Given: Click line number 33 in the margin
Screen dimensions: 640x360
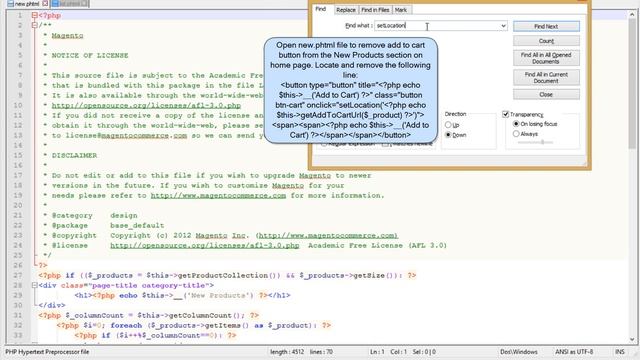Looking at the screenshot, I should pyautogui.click(x=18, y=336).
